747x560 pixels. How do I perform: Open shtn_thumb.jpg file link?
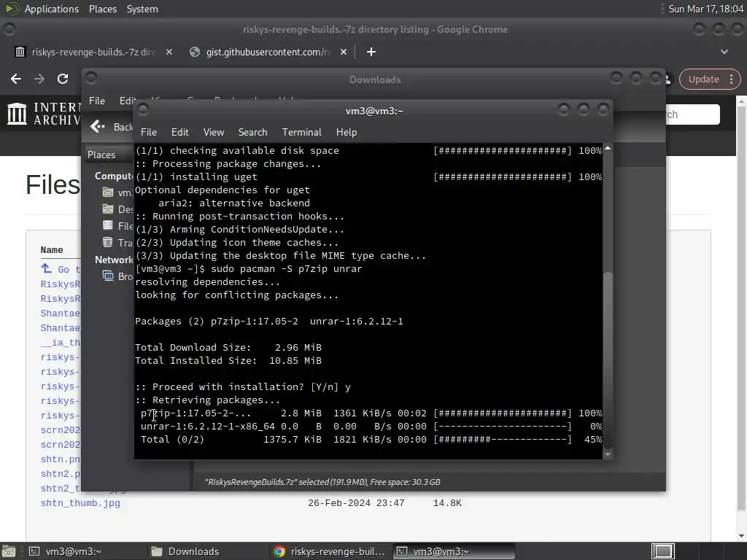[80, 503]
